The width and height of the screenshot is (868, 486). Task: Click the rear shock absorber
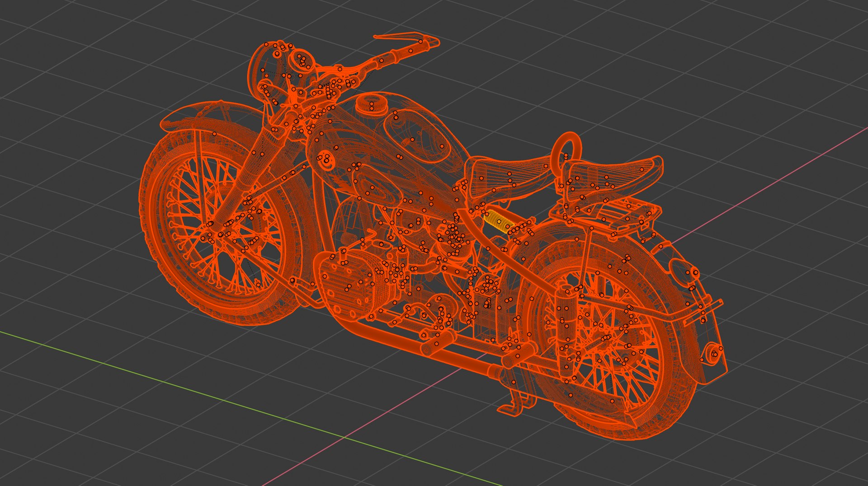[x=566, y=330]
